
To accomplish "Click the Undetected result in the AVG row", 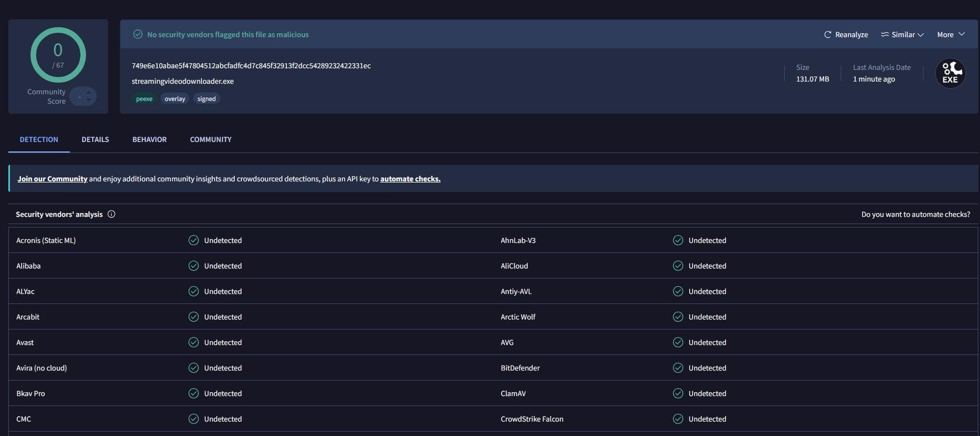I will coord(708,342).
